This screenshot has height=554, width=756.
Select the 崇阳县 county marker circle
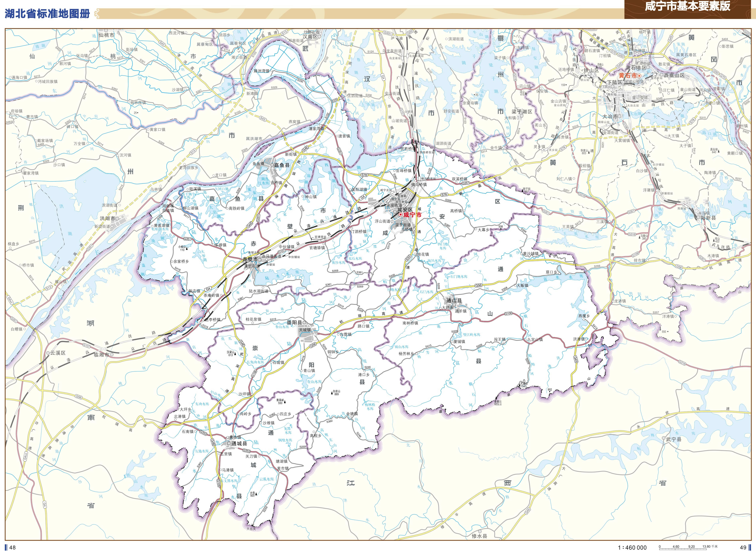coord(305,323)
